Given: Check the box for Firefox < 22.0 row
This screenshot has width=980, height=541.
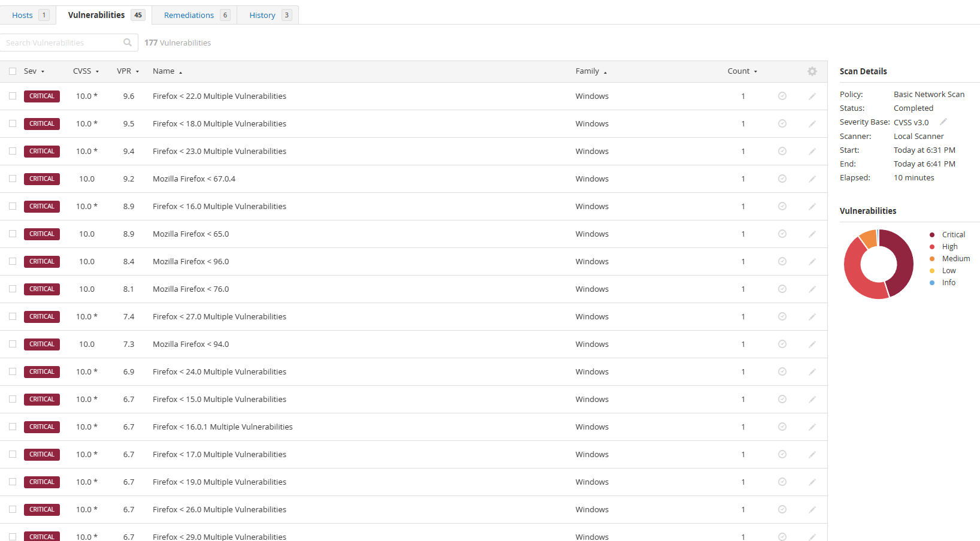Looking at the screenshot, I should click(13, 96).
